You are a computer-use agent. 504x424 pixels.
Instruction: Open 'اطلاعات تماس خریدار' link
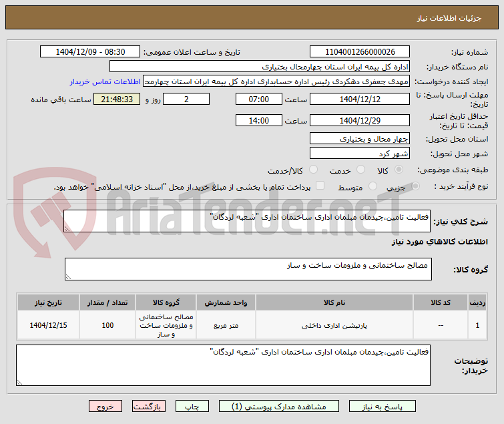[x=105, y=81]
